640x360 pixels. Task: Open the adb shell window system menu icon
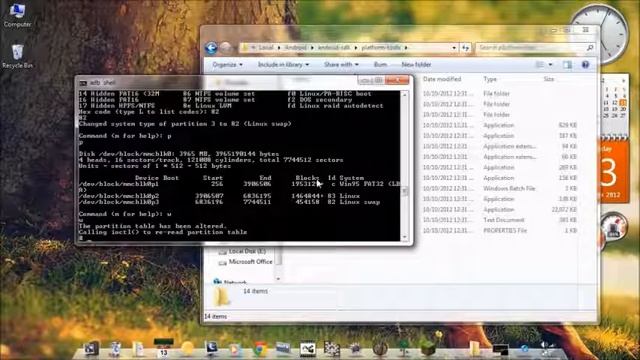(x=83, y=83)
